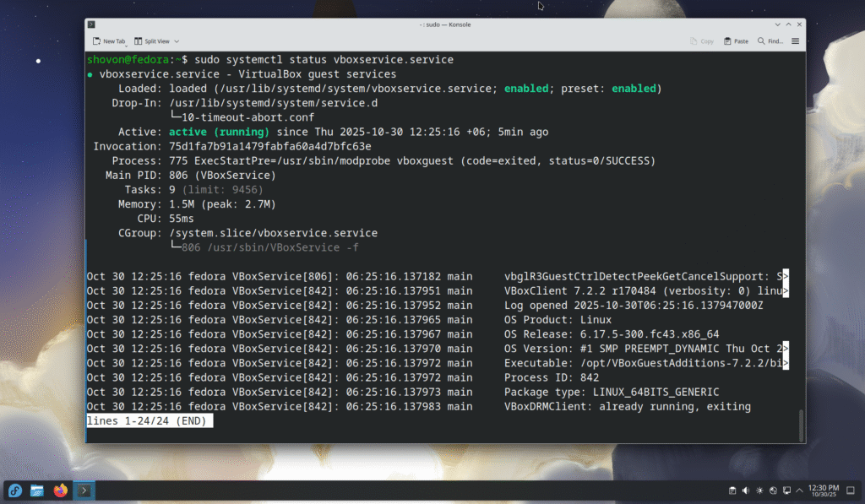Open the Fedora application launcher
Screen dimensions: 865x504
(x=14, y=490)
